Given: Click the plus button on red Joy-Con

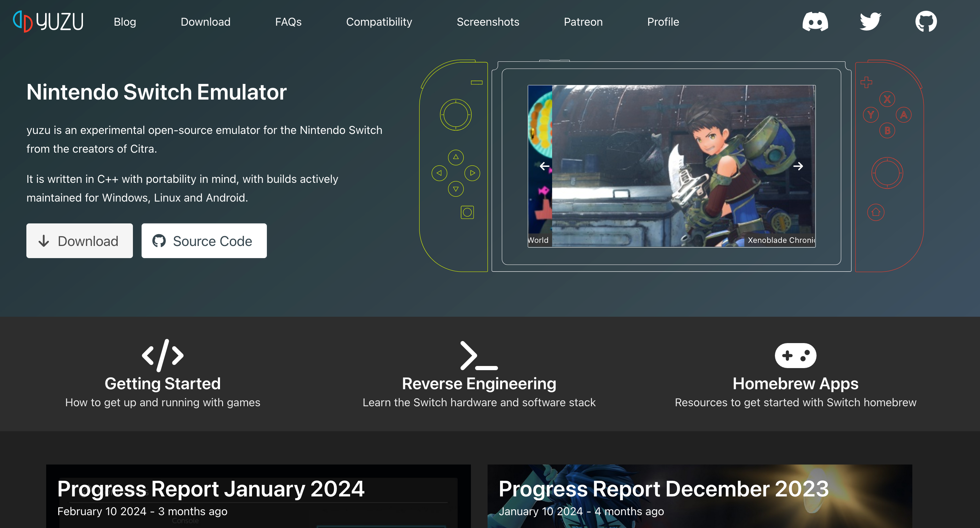Looking at the screenshot, I should 866,83.
